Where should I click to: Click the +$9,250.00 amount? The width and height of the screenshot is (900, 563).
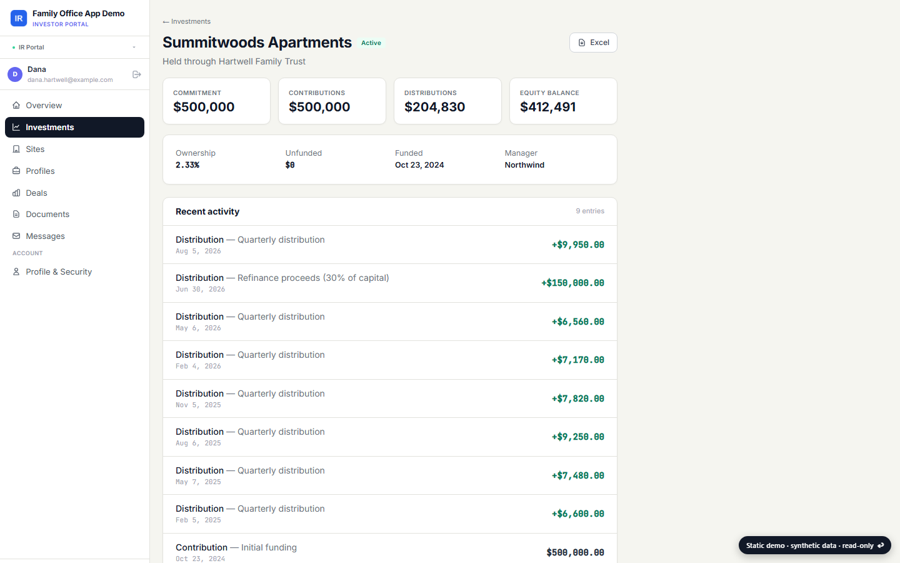tap(578, 437)
